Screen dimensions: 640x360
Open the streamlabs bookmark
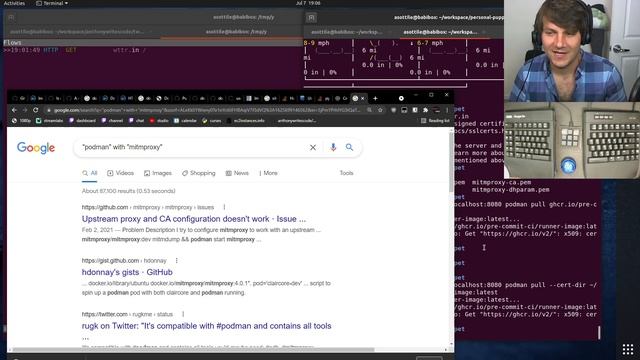click(x=49, y=121)
